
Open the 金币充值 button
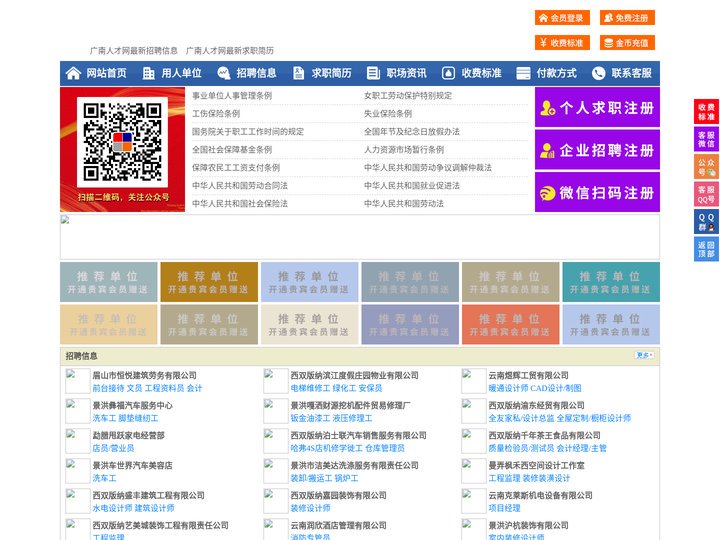(x=627, y=43)
